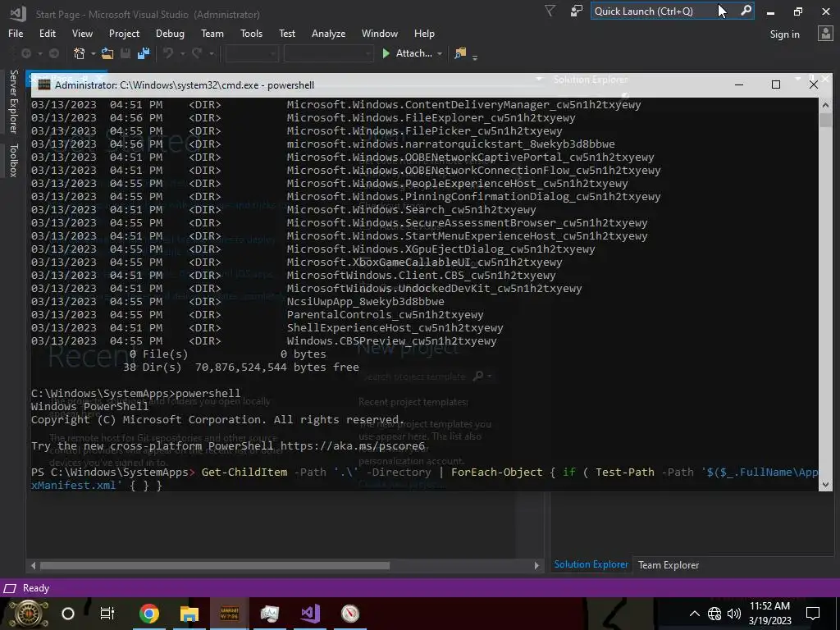840x630 pixels.
Task: Click the Start Page scroll left arrow
Action: [x=33, y=565]
